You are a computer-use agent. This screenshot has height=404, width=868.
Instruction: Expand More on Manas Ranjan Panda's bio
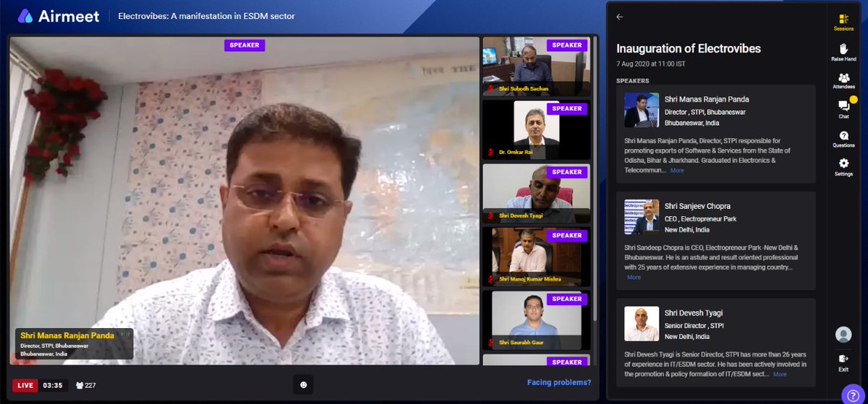click(677, 171)
